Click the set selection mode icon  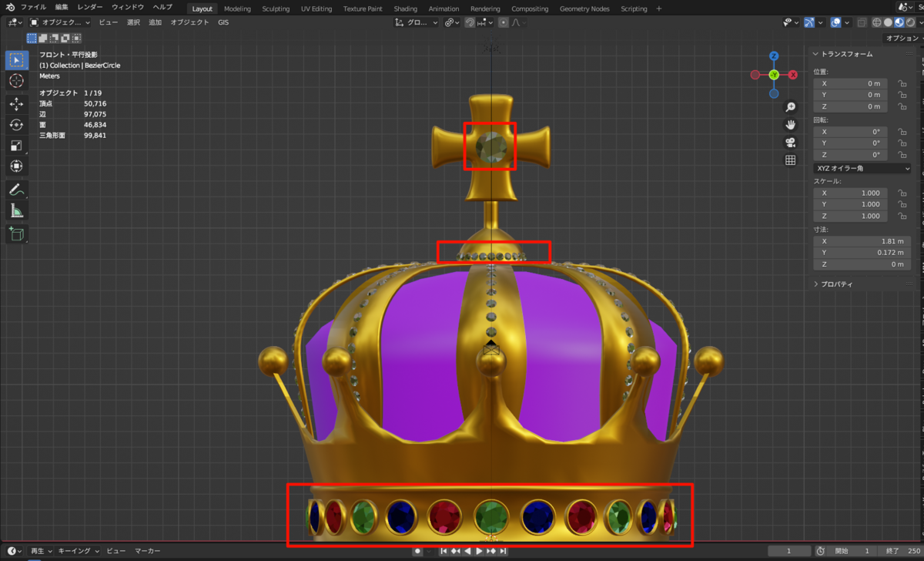(x=32, y=38)
